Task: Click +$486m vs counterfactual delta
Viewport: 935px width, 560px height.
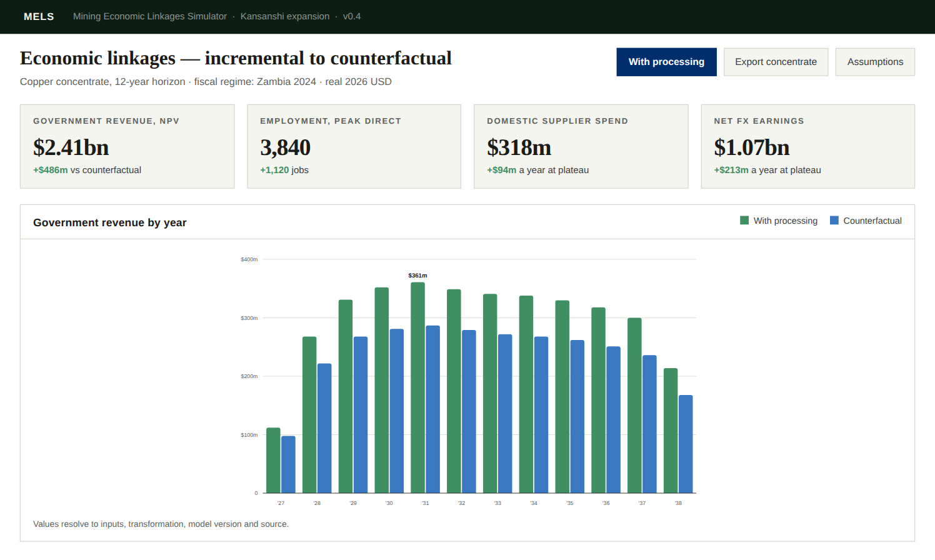Action: pos(87,170)
